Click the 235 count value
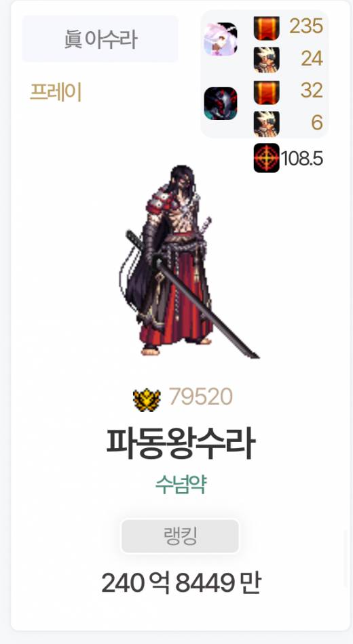 306,26
